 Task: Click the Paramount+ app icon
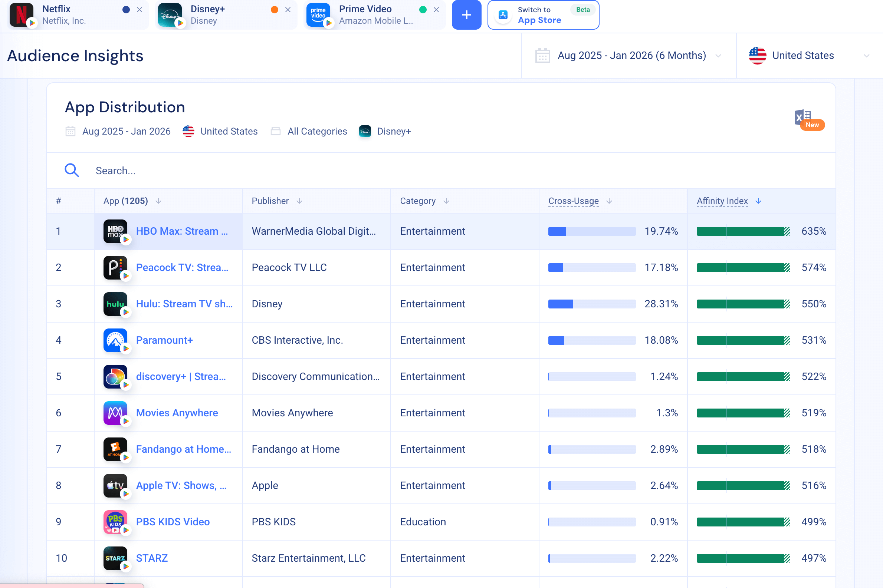115,340
